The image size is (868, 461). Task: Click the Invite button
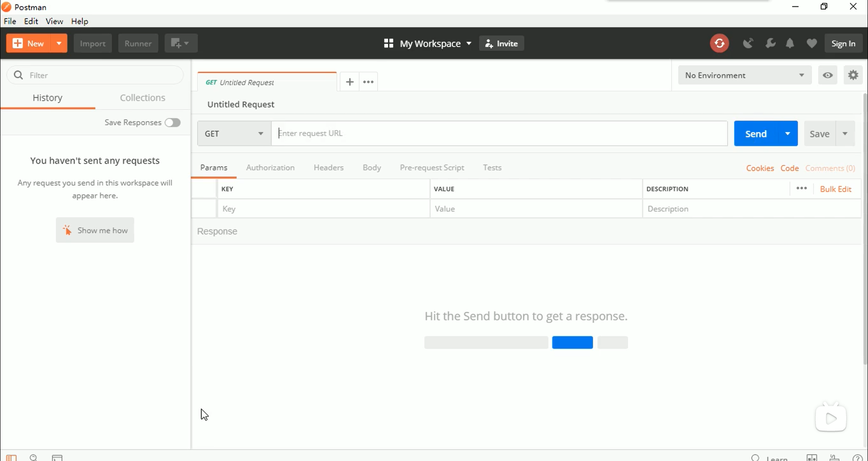click(501, 43)
